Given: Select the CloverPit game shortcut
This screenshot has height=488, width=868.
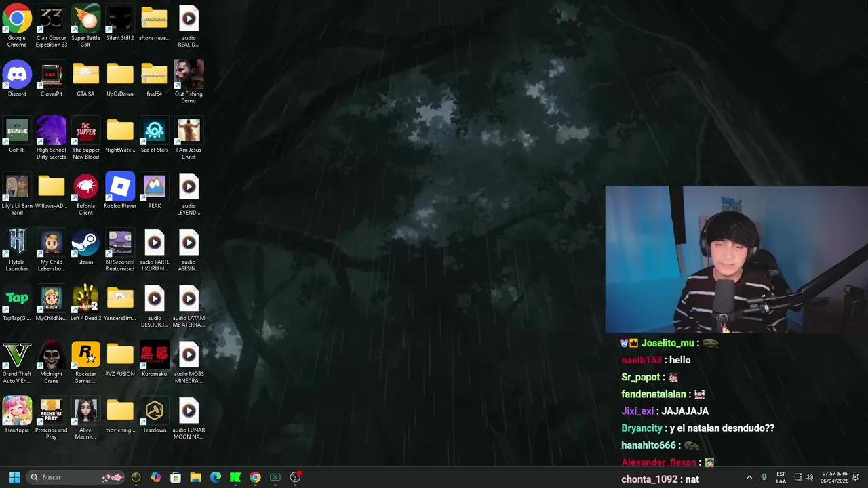Looking at the screenshot, I should pos(52,79).
